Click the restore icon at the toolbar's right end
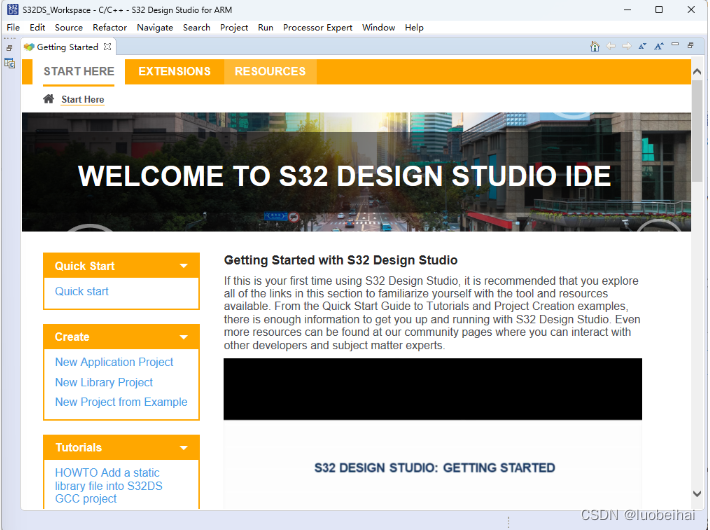Screen dimensions: 710x530 click(x=691, y=45)
